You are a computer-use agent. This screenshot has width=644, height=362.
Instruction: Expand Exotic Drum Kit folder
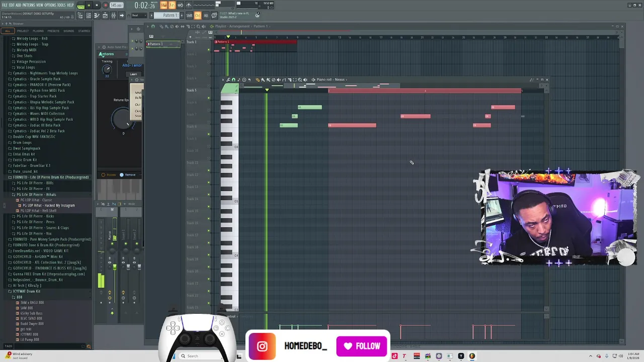click(x=25, y=160)
